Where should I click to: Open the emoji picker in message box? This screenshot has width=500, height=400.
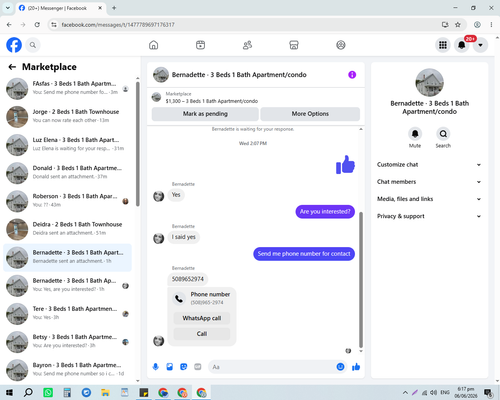340,367
